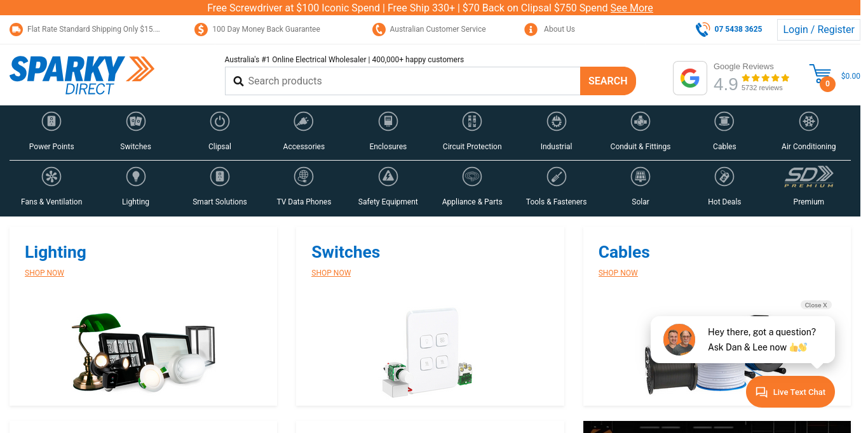The width and height of the screenshot is (868, 433).
Task: Follow the See More promo link
Action: (631, 8)
